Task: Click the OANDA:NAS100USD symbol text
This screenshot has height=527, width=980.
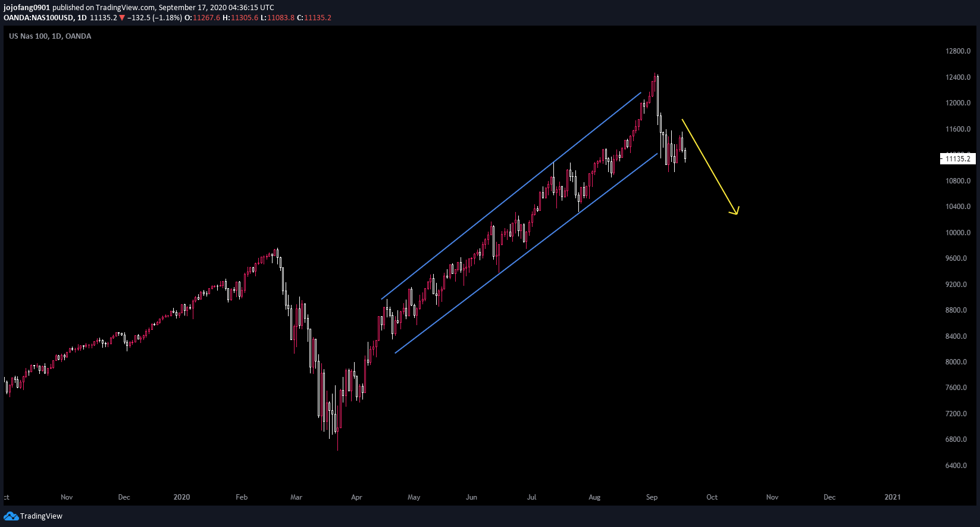Action: 39,18
